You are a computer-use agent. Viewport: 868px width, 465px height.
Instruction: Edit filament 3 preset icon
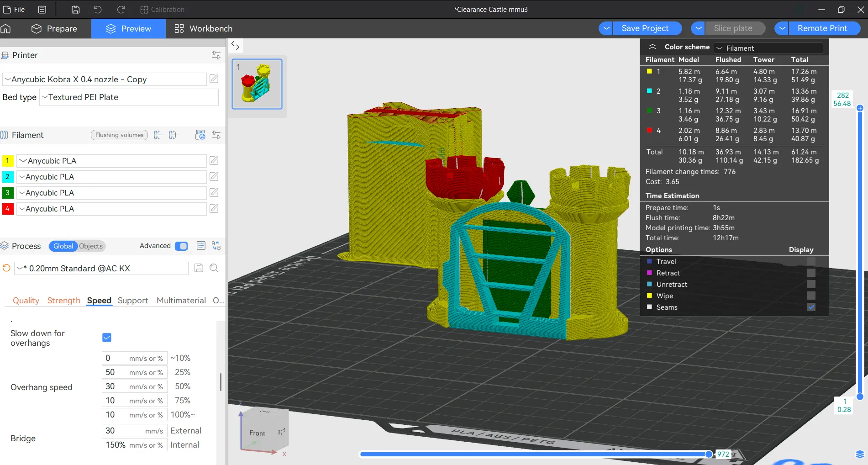(214, 192)
